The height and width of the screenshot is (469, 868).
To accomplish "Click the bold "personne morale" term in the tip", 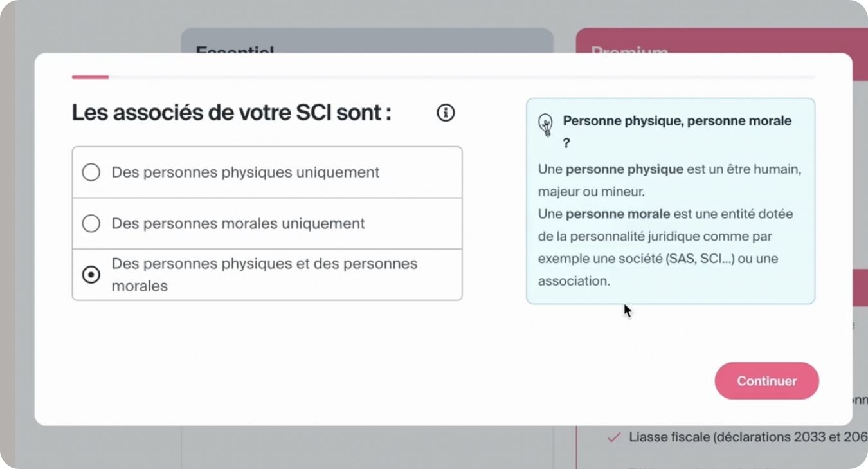I will [618, 214].
